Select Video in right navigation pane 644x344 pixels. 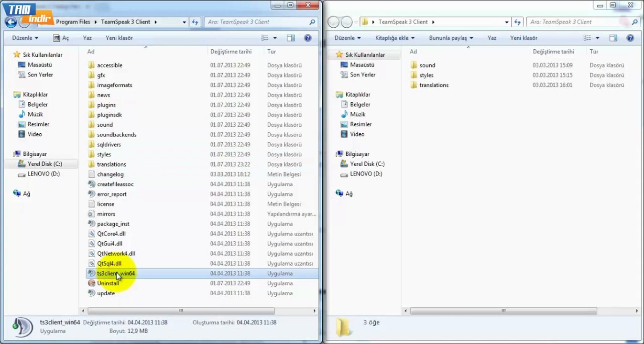352,134
